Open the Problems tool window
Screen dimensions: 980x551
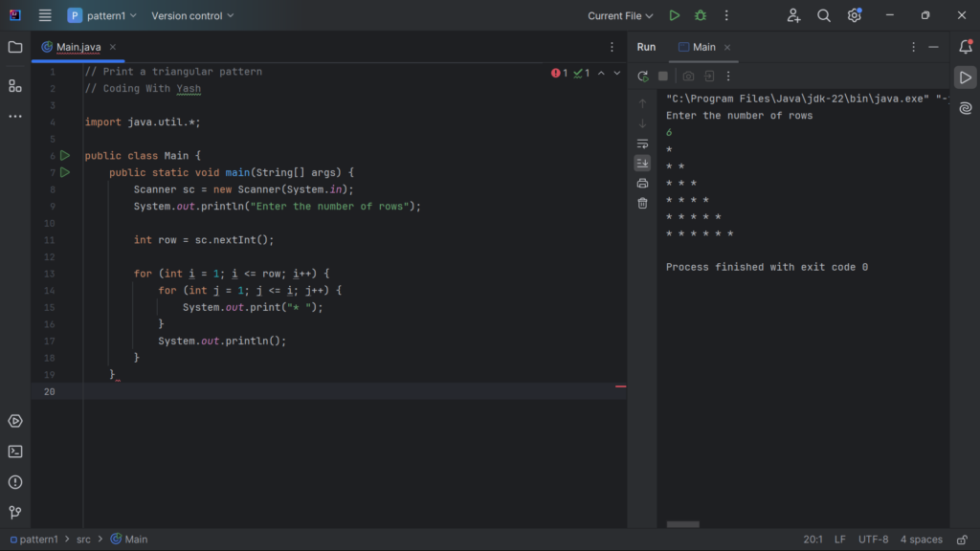tap(14, 480)
